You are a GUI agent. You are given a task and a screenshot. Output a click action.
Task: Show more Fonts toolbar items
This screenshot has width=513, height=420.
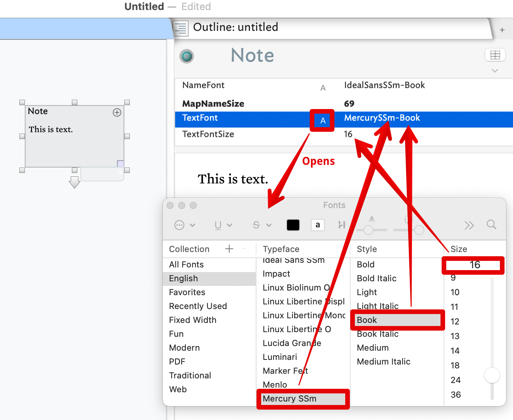[469, 225]
